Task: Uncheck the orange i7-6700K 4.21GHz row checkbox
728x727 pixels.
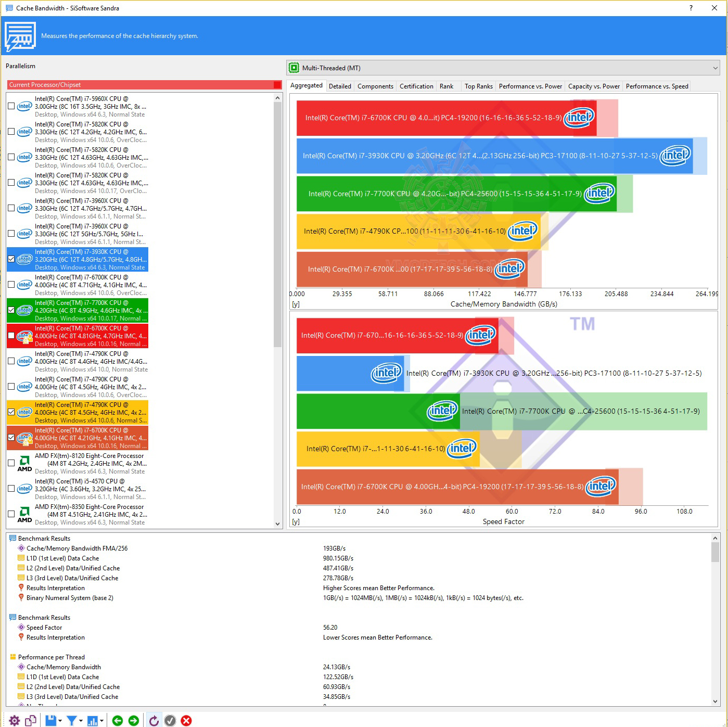Action: coord(11,438)
